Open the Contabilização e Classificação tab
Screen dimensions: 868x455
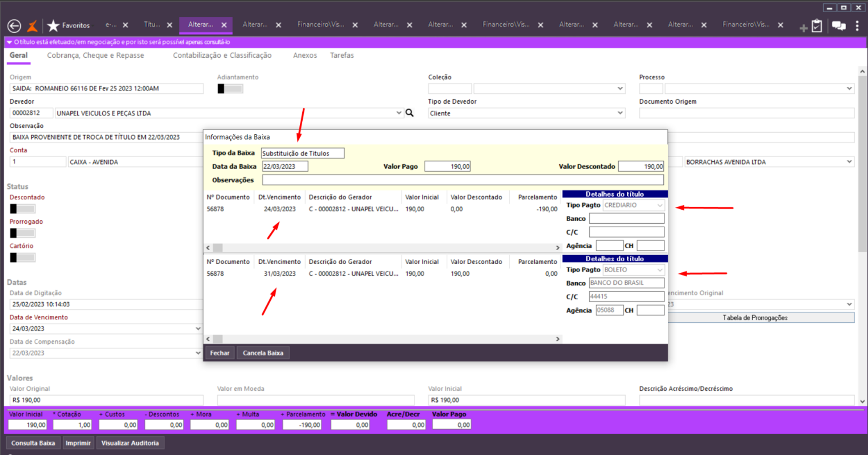222,55
